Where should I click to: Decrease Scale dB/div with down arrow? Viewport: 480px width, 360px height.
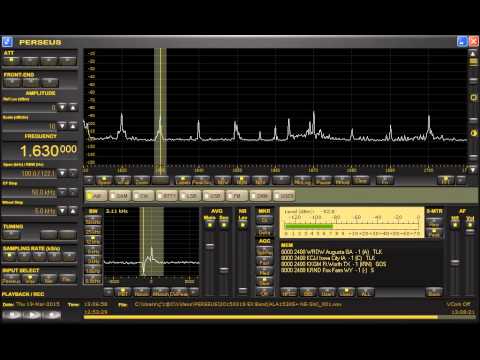coord(62,126)
